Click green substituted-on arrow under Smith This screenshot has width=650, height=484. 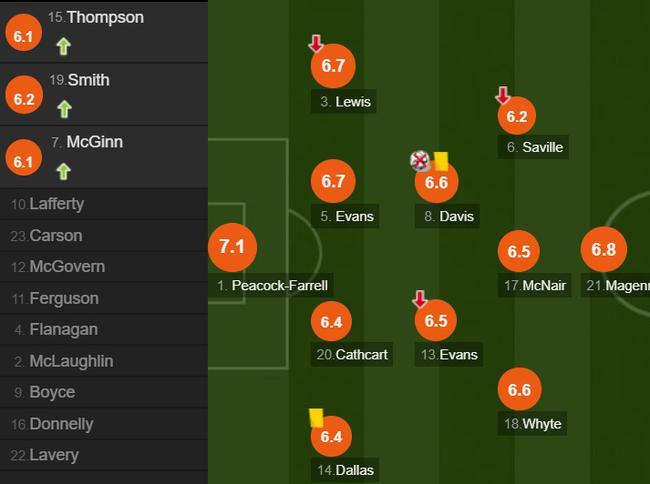(64, 109)
